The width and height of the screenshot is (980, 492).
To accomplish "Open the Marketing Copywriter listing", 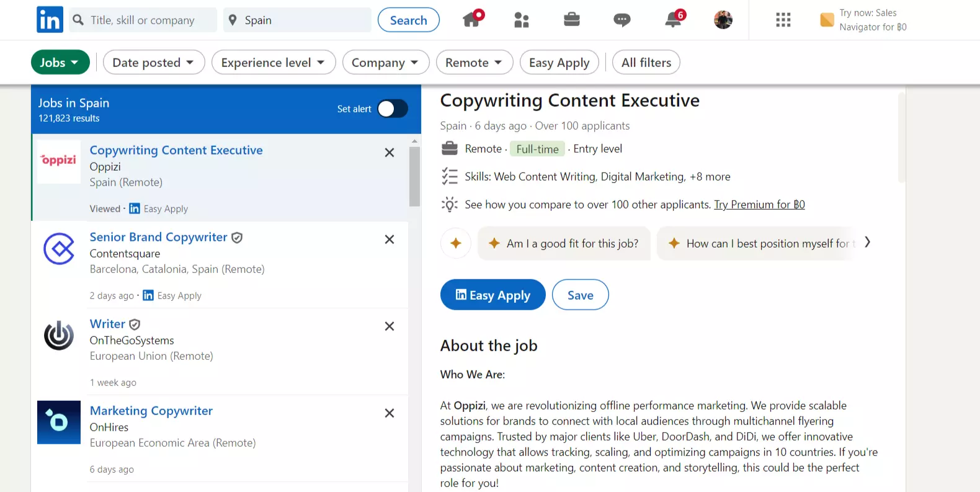I will pos(151,411).
